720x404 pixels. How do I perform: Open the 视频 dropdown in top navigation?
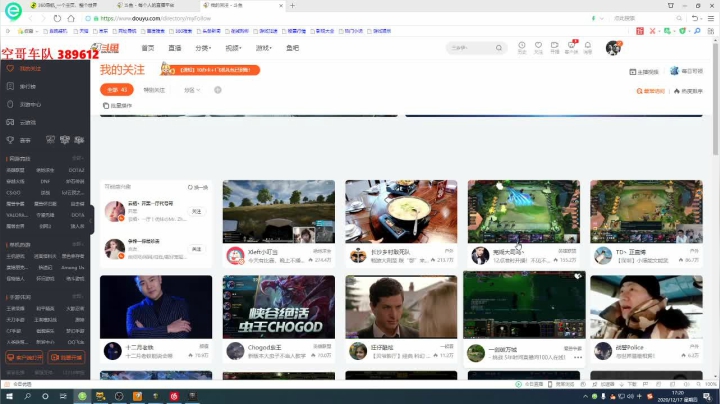[233, 48]
